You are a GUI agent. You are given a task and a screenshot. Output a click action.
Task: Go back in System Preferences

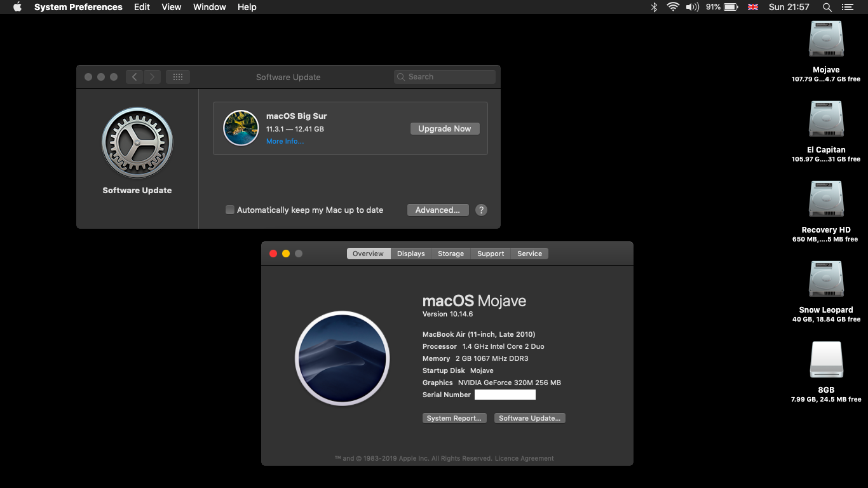click(x=134, y=77)
